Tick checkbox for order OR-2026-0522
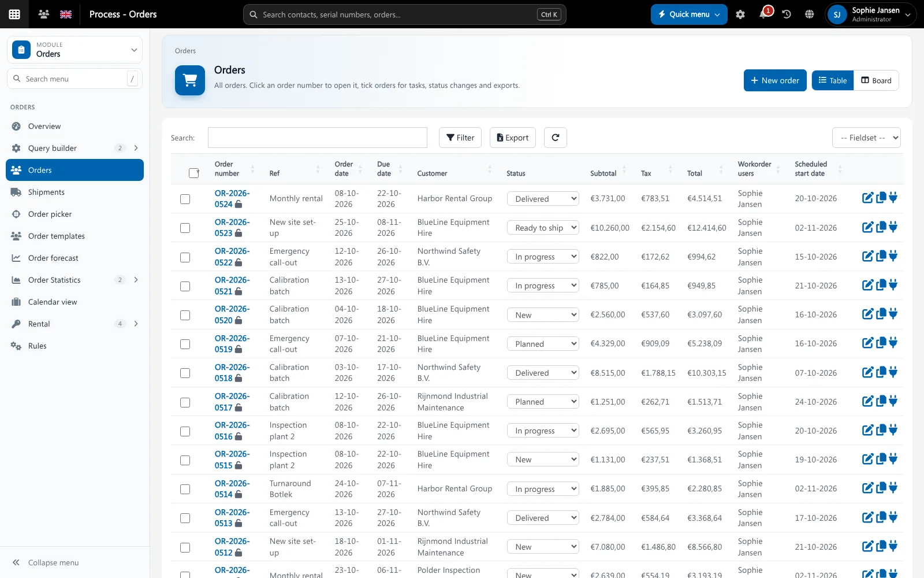Viewport: 924px width, 578px height. tap(185, 257)
